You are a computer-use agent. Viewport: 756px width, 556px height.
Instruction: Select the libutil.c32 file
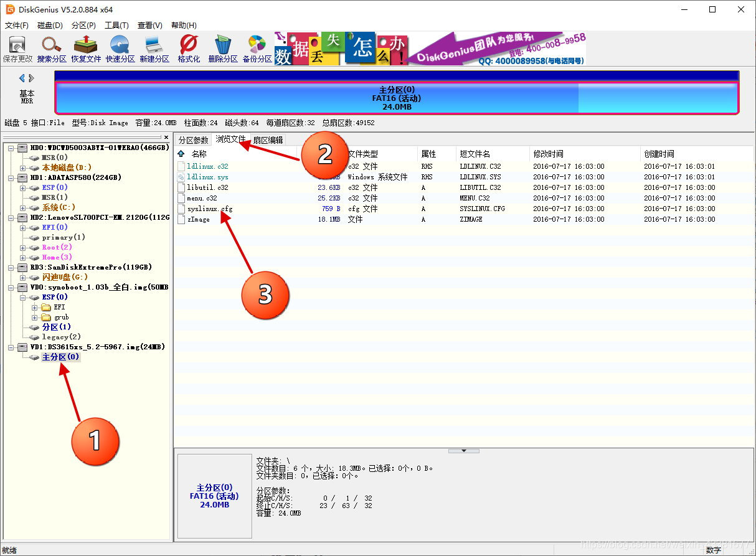207,187
